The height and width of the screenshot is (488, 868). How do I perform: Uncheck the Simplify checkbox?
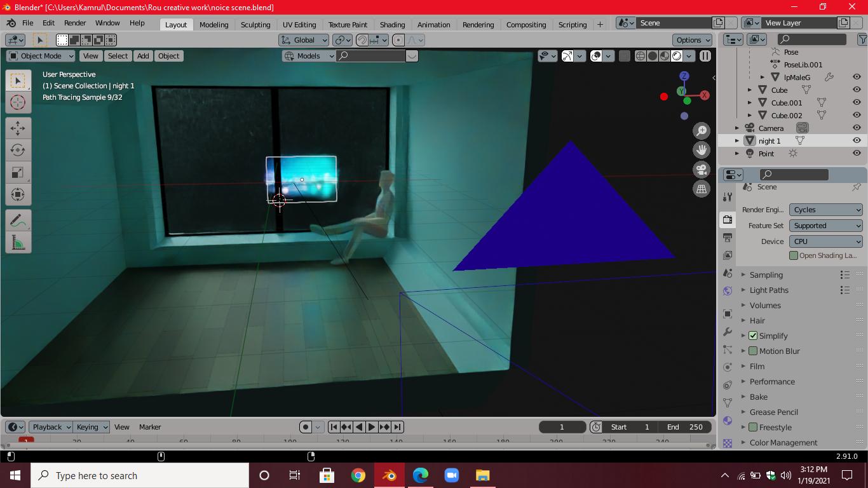[x=753, y=335]
